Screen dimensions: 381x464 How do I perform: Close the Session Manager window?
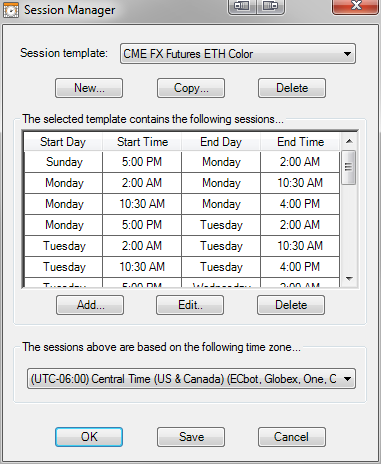(x=356, y=6)
